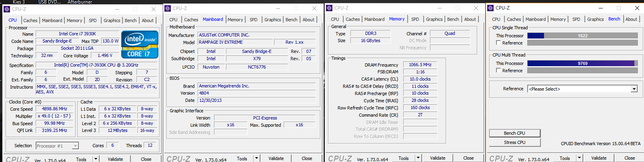Image resolution: width=644 pixels, height=162 pixels.
Task: Click the single thread score bar showing 1522
Action: click(x=582, y=36)
